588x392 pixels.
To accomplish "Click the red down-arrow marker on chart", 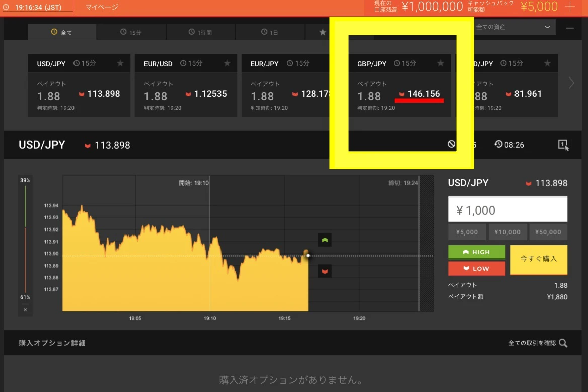I will tap(325, 271).
